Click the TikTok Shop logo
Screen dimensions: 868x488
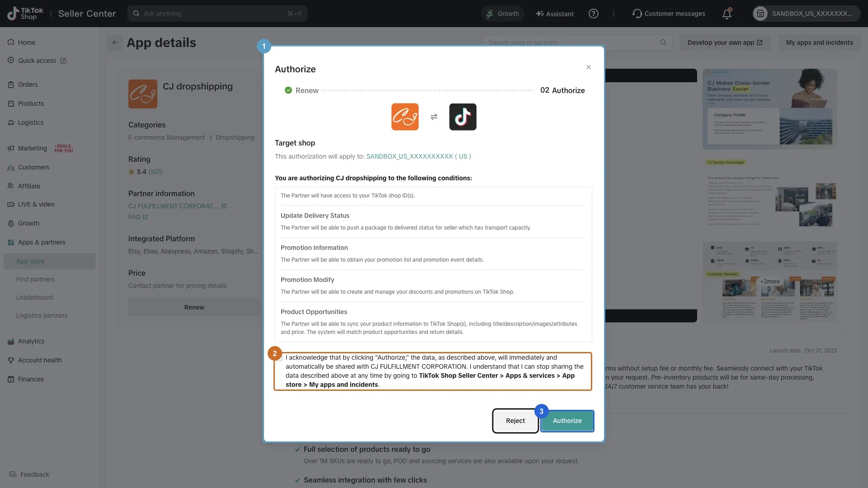tap(25, 14)
